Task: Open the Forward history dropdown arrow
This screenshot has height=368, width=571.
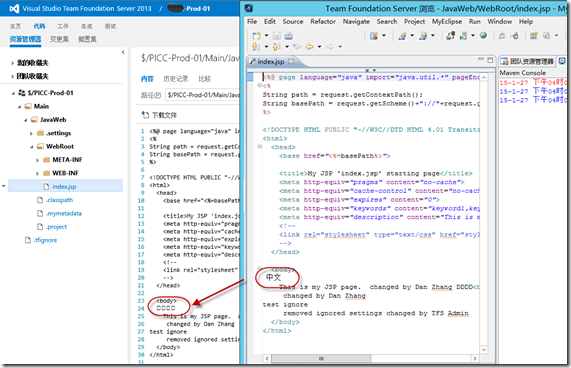Action: tap(340, 47)
